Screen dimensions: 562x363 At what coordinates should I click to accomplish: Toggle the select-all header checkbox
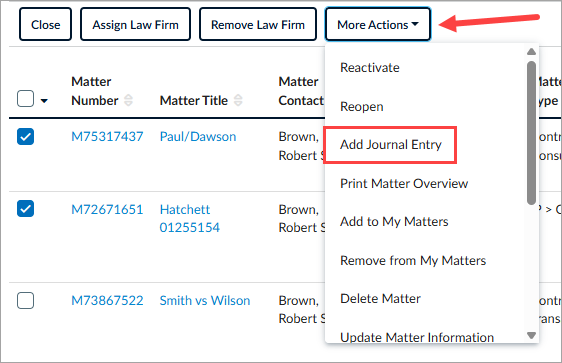tap(25, 99)
